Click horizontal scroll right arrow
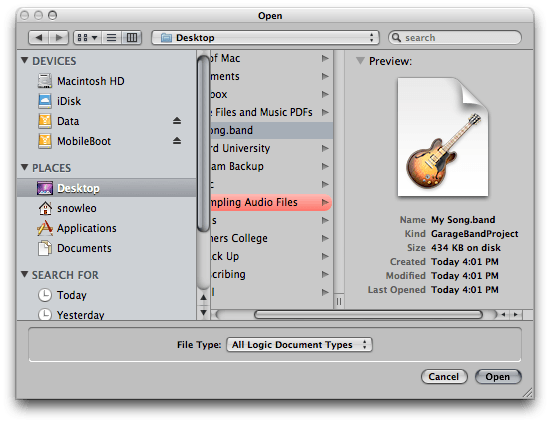Screen dimensions: 550x423 tap(516, 315)
